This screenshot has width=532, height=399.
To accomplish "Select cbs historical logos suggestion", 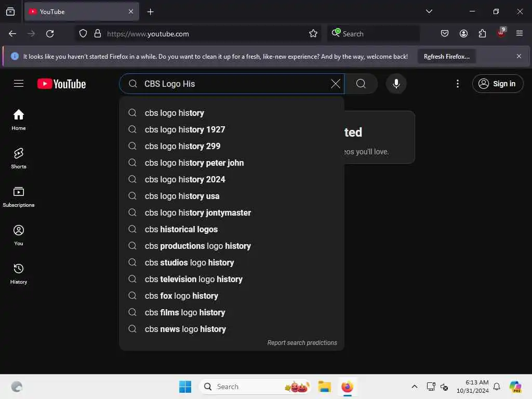I will pyautogui.click(x=232, y=229).
